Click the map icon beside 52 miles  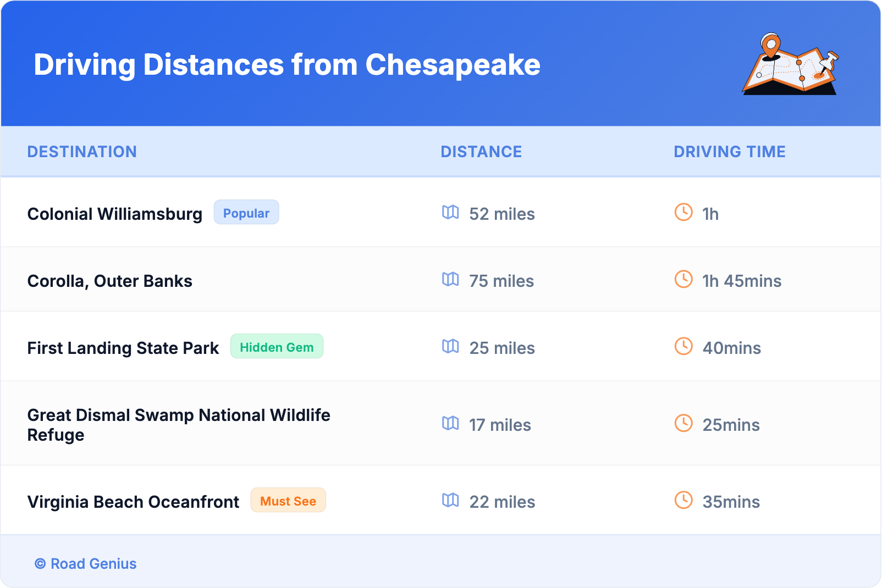click(450, 213)
